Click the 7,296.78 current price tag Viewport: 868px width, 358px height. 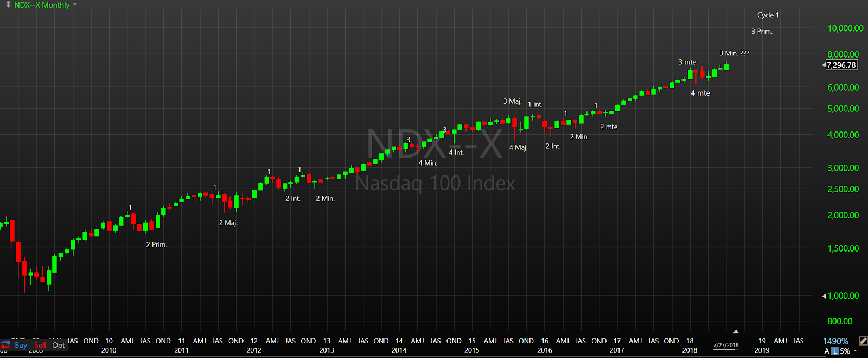(x=841, y=65)
